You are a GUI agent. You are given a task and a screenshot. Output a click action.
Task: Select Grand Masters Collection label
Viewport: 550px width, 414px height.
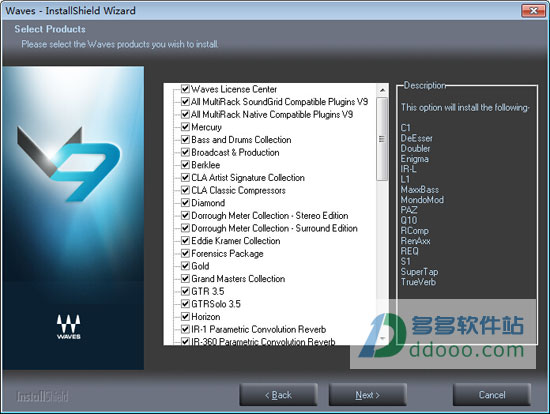(x=238, y=279)
